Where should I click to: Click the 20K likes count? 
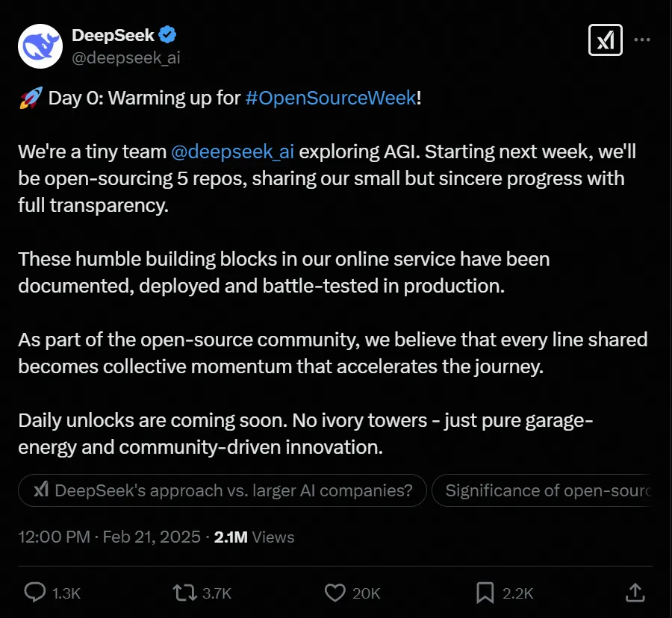(x=367, y=593)
